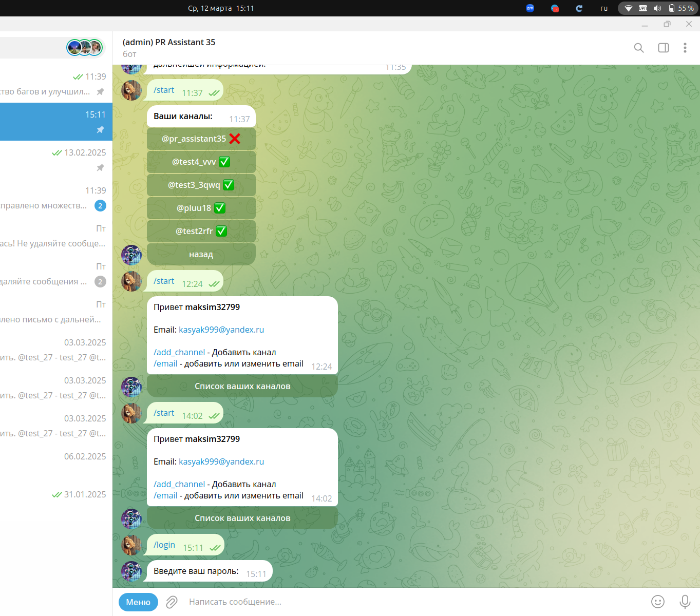Select channel @test4_vvv
Image resolution: width=700 pixels, height=616 pixels.
coord(201,162)
